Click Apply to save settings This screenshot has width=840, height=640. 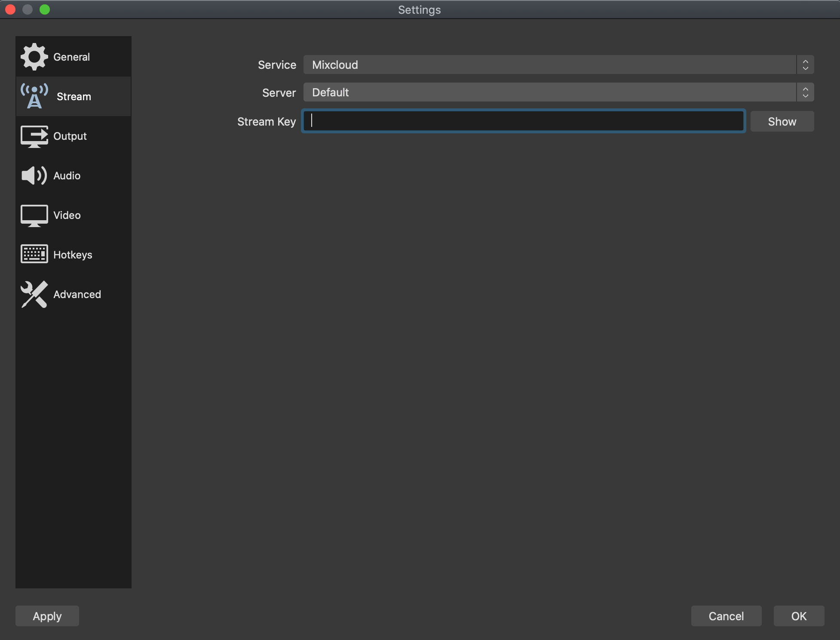pyautogui.click(x=46, y=615)
